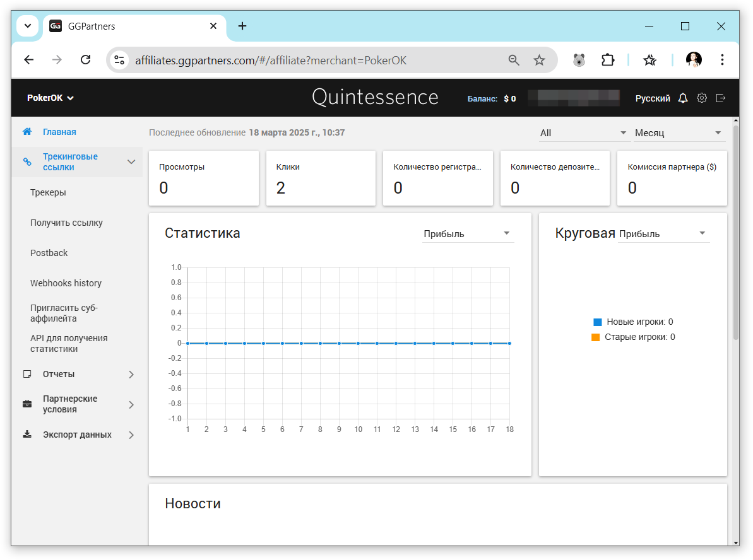753x560 pixels.
Task: Expand the Отчеты section chevron
Action: pyautogui.click(x=131, y=375)
